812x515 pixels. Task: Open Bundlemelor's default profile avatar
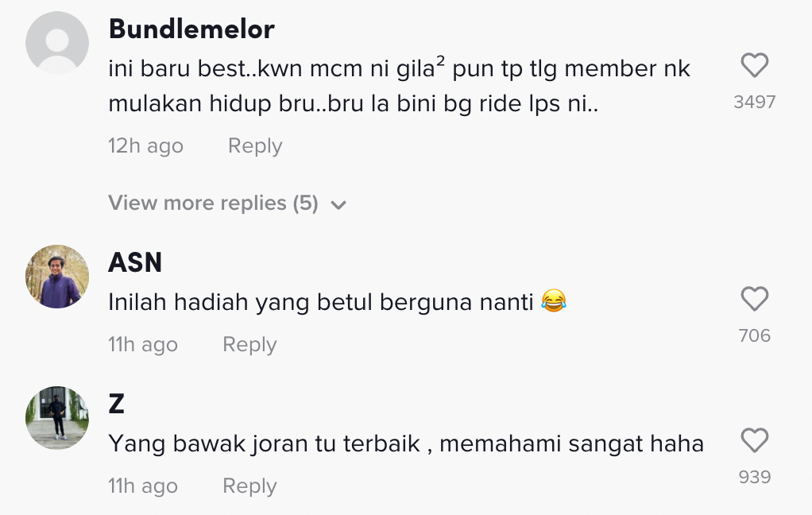57,43
